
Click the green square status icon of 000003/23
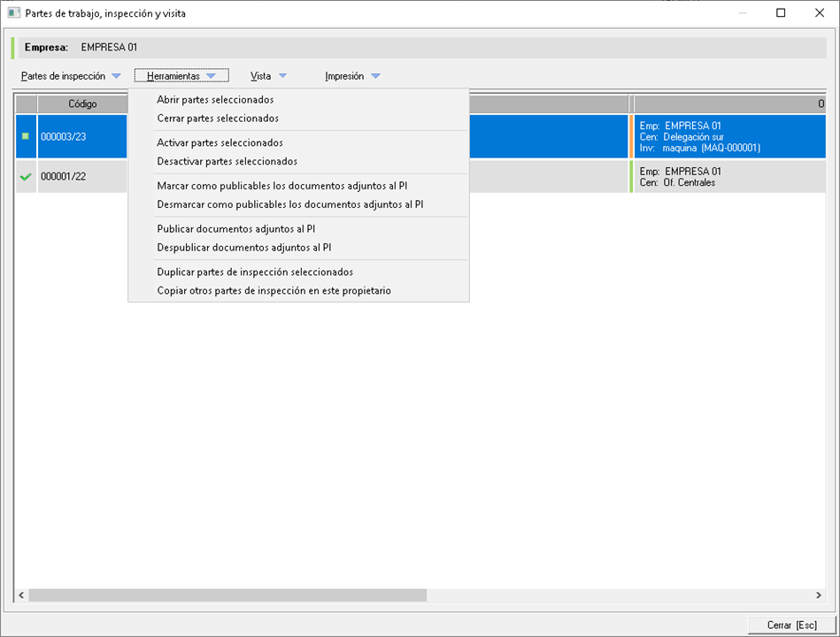tap(26, 136)
